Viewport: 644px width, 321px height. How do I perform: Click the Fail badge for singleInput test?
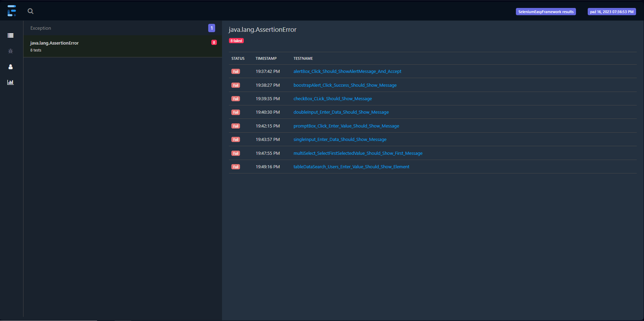(x=236, y=140)
